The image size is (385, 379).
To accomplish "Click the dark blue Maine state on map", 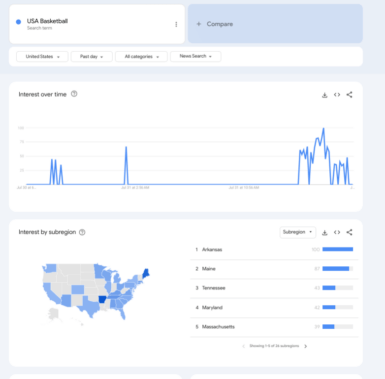I will 146,273.
